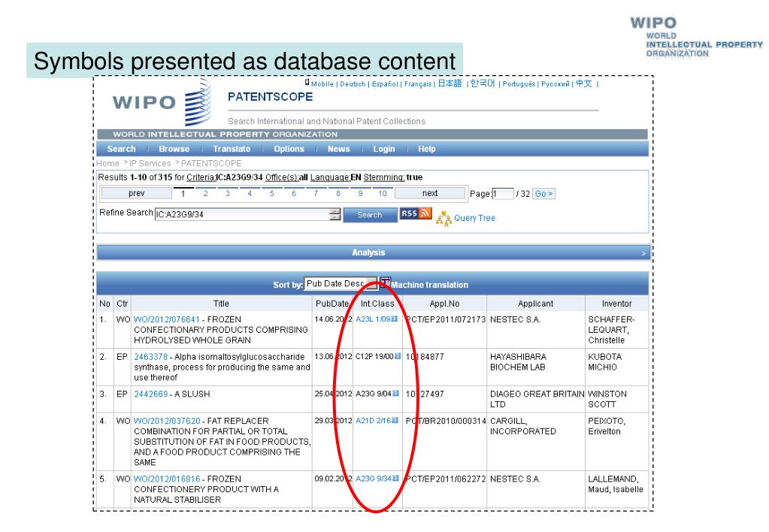Click the info icon beside A23G 9/04
This screenshot has height=532, width=769.
pos(396,394)
